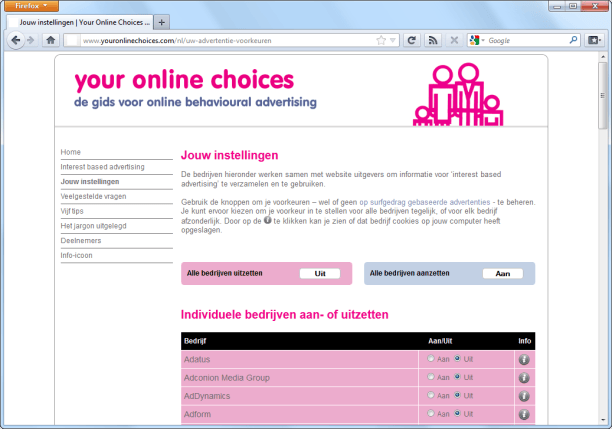The height and width of the screenshot is (429, 612).
Task: Select Aan radio for Adatus
Action: coord(431,358)
